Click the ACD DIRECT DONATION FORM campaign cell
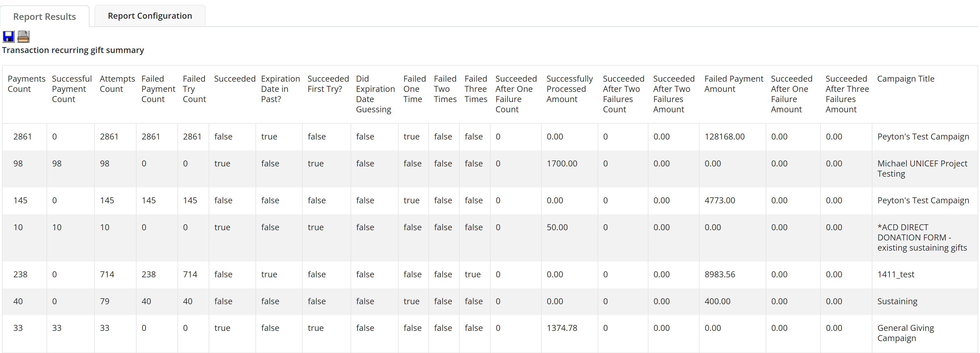This screenshot has height=353, width=980. [x=922, y=238]
